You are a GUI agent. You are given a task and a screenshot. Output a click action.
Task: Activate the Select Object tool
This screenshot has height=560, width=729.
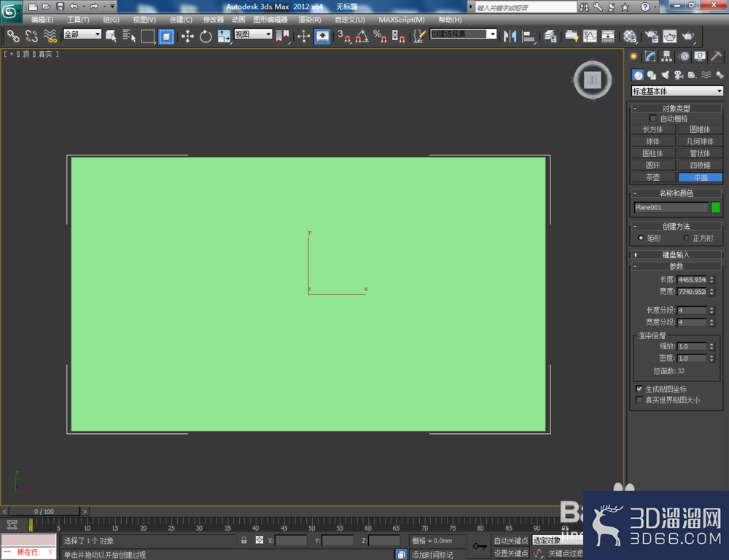[111, 36]
